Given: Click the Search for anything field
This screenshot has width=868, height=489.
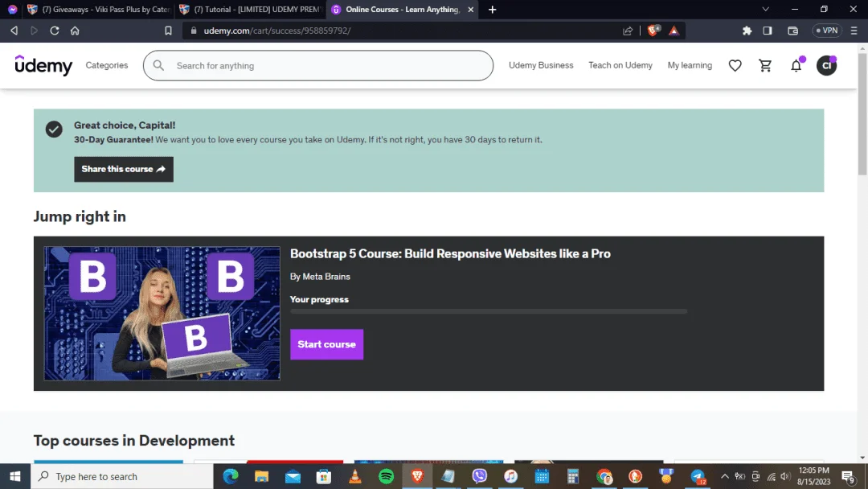Looking at the screenshot, I should [318, 65].
